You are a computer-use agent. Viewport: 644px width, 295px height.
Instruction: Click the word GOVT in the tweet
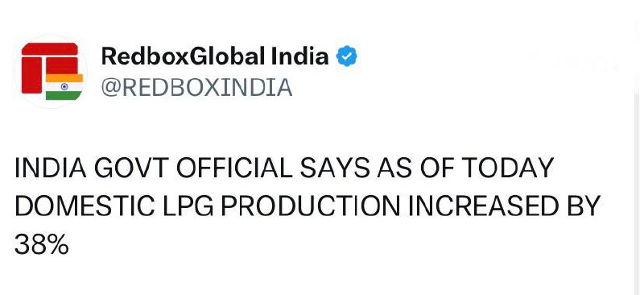pos(131,168)
